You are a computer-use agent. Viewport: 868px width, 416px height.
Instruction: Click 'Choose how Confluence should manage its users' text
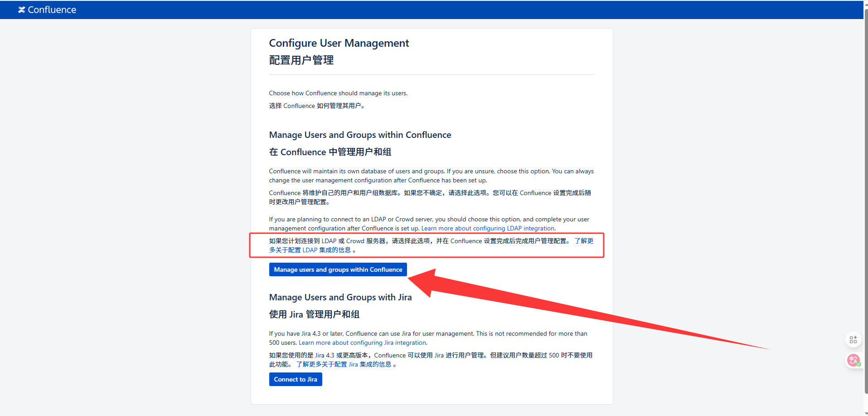[338, 93]
